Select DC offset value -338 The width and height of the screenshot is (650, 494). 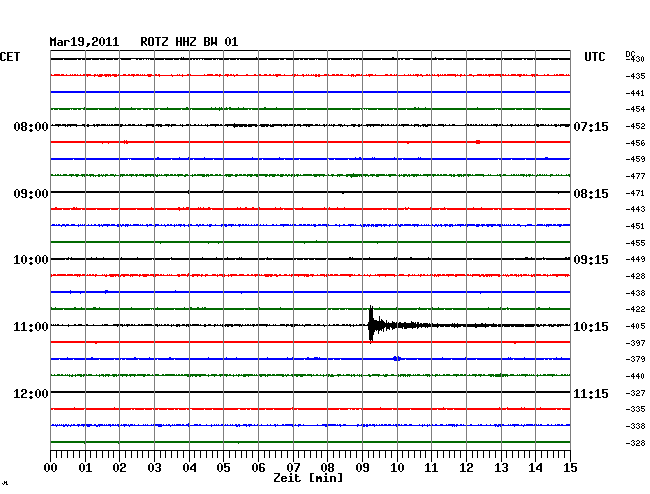(x=635, y=426)
